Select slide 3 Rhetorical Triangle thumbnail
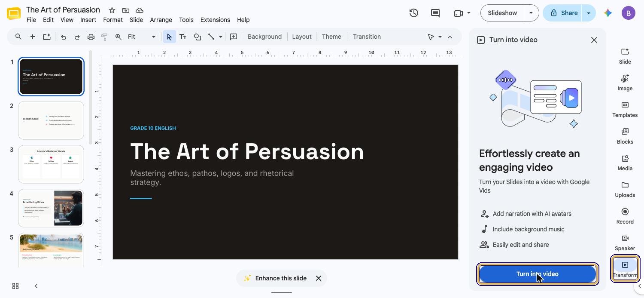 [51, 164]
